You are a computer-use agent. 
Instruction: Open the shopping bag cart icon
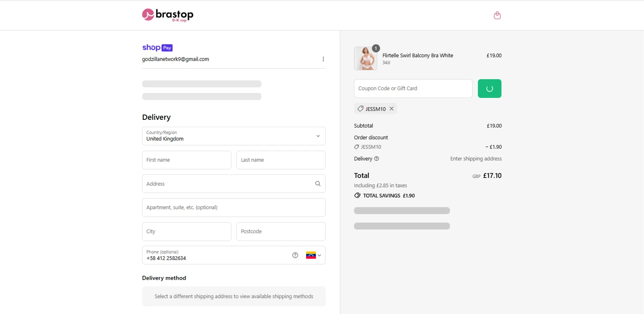point(497,15)
